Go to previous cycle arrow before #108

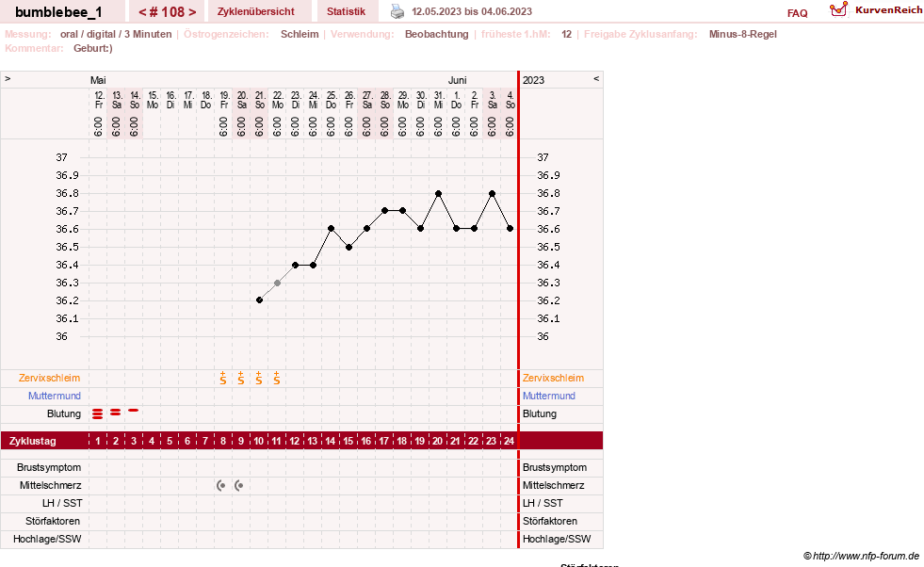pos(142,12)
